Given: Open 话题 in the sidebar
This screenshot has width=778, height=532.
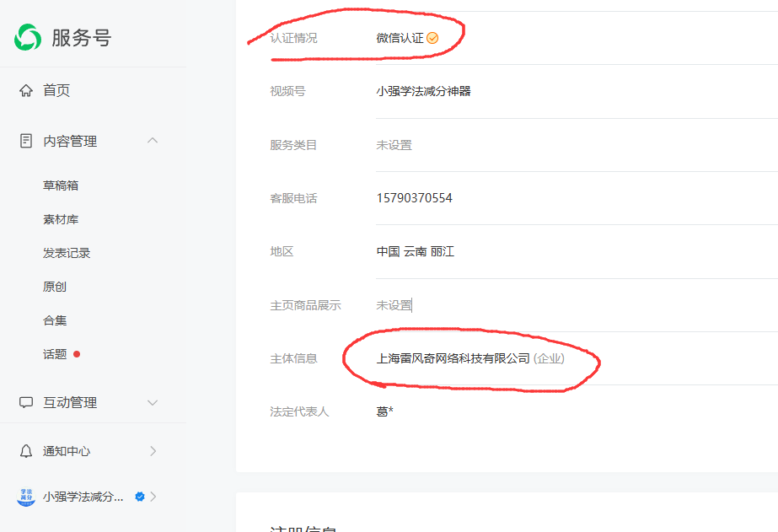Looking at the screenshot, I should click(55, 354).
